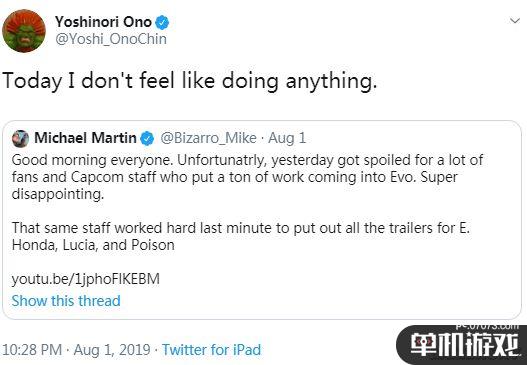Click the main tweet text
The image size is (527, 365).
[x=190, y=82]
